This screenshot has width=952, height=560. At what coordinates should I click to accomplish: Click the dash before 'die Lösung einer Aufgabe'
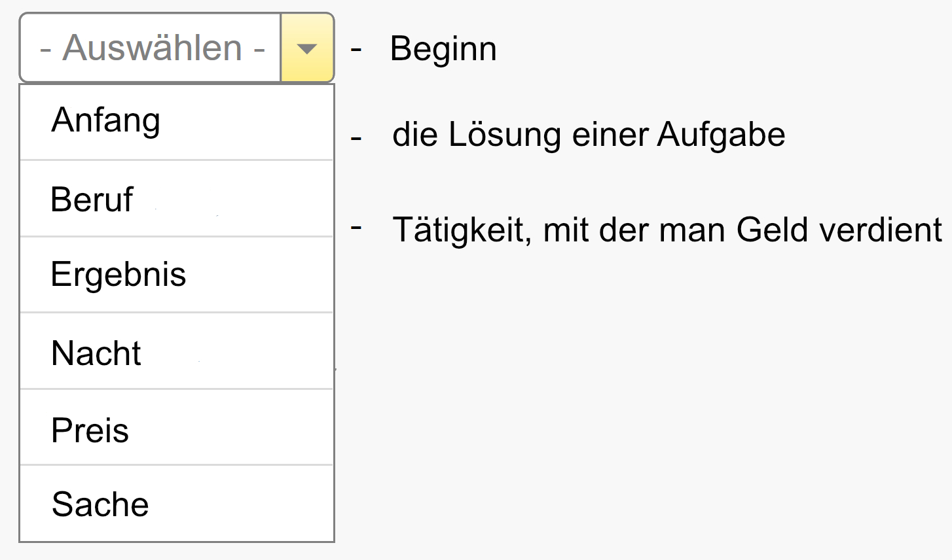point(356,138)
